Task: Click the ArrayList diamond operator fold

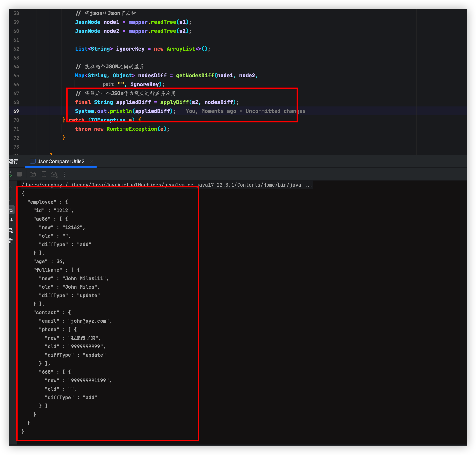Action: [198, 49]
